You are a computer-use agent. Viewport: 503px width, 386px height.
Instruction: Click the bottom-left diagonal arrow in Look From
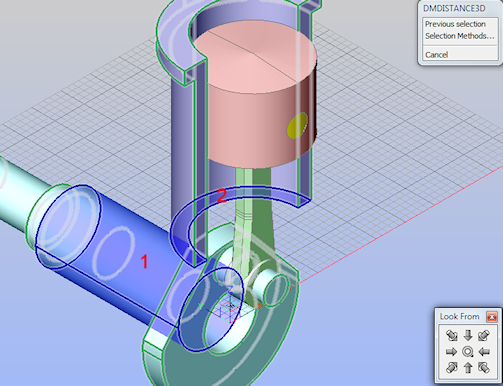[x=452, y=368]
